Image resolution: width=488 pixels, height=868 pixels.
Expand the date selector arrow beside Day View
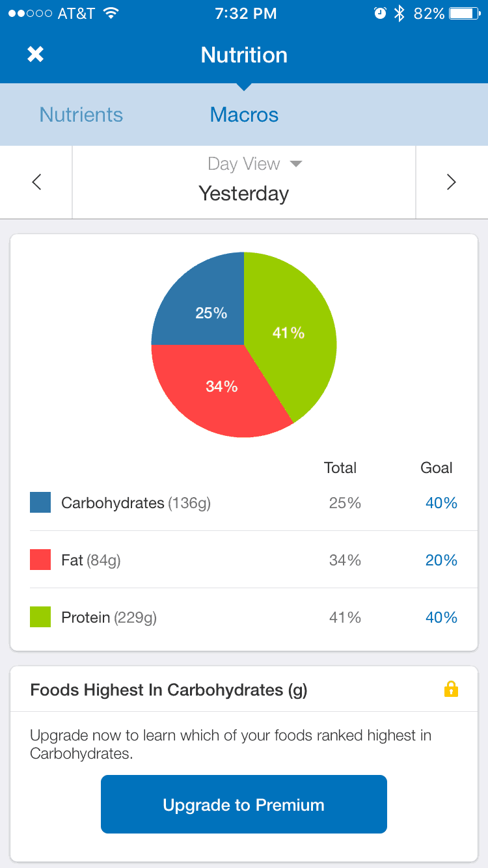pyautogui.click(x=296, y=164)
